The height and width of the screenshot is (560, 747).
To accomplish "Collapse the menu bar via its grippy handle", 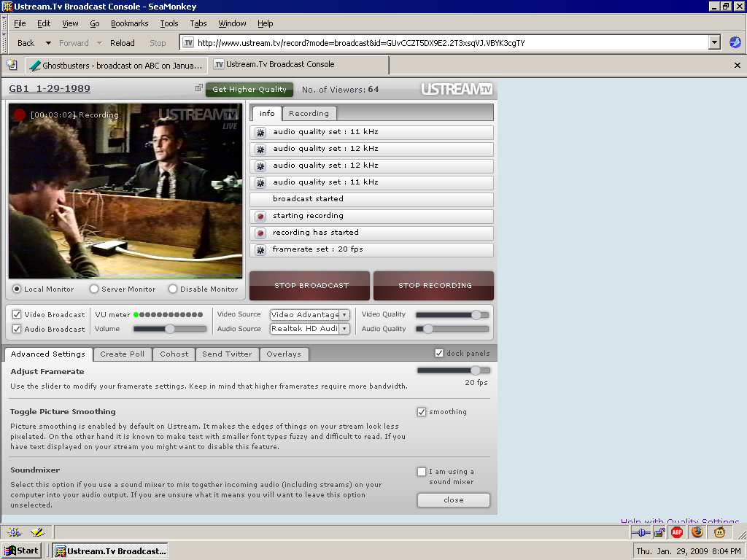I will 4,23.
